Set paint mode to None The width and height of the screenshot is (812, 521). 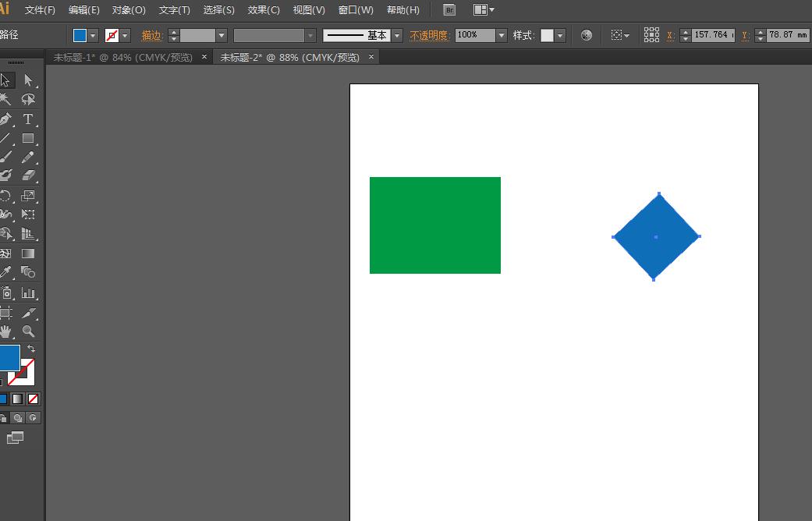[33, 399]
